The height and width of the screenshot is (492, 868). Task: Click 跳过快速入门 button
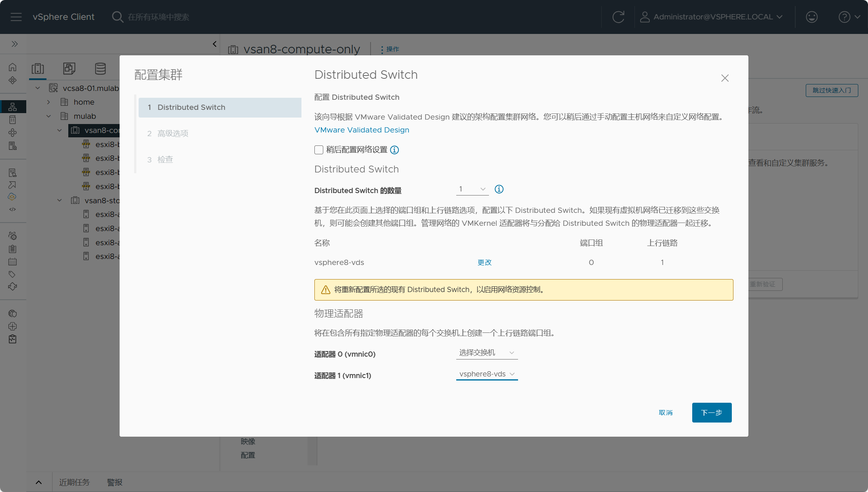coord(832,90)
